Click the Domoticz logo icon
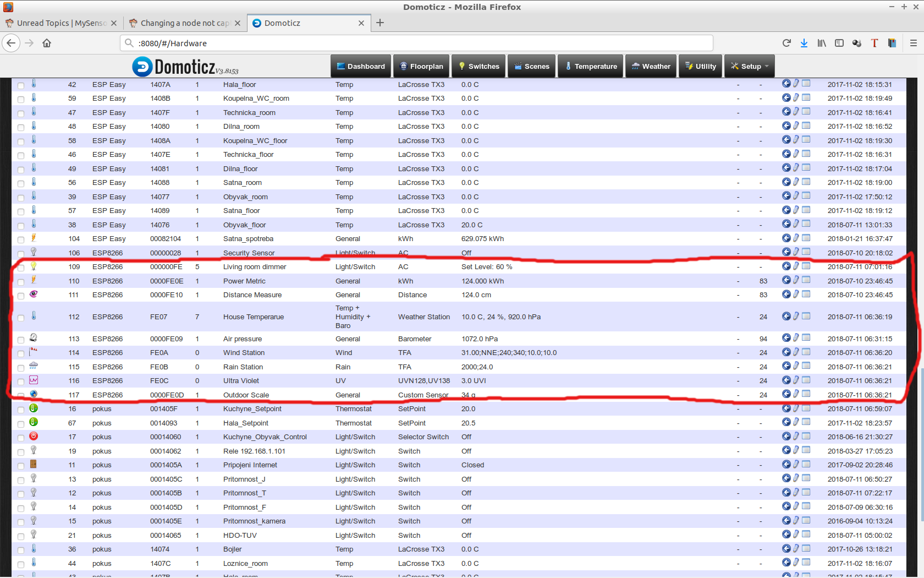 (142, 67)
